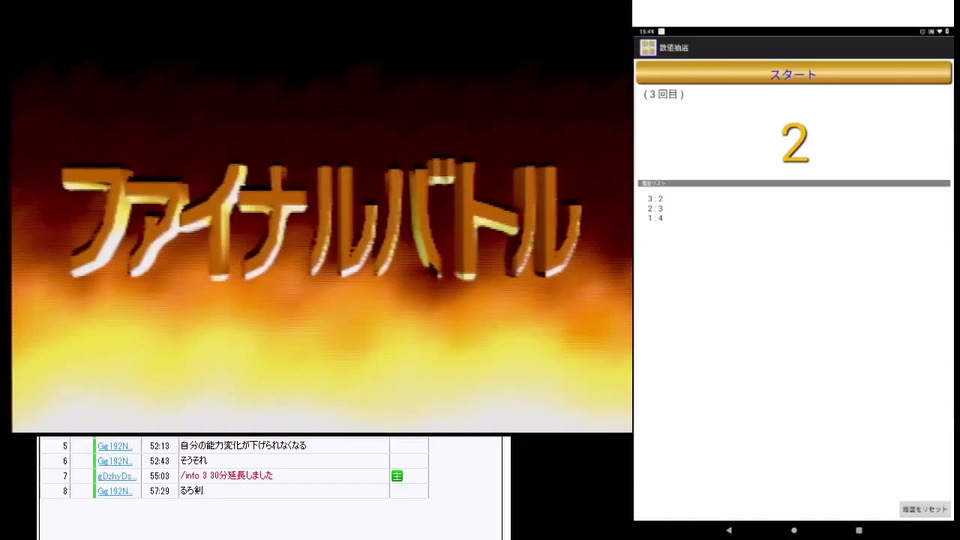Select comment "そうそれ"

pos(193,460)
